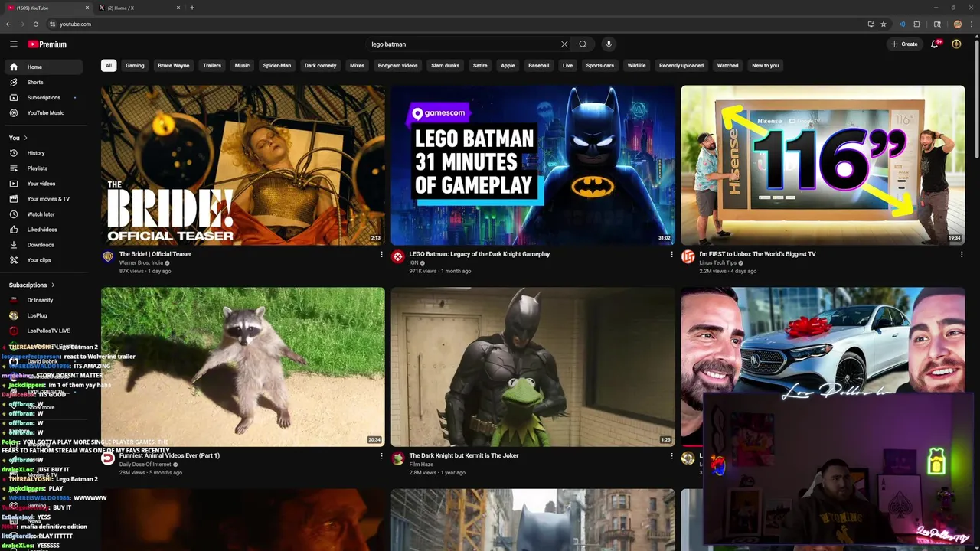Click Linus Tech Tips channel avatar

(688, 257)
